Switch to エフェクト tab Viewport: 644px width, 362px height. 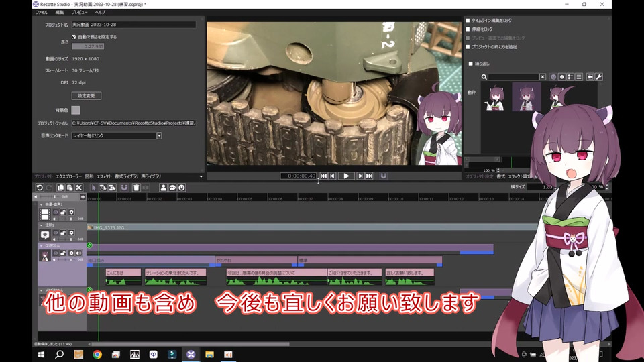tap(104, 176)
